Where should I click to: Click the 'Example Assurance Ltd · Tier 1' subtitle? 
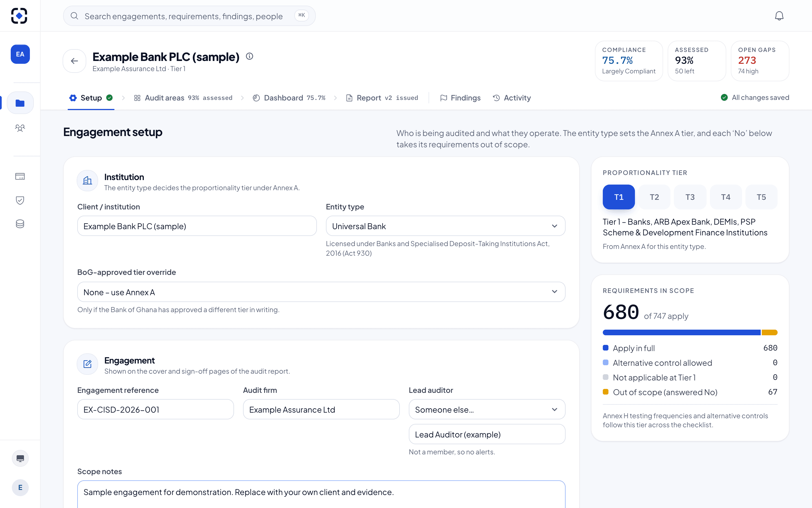click(x=139, y=69)
